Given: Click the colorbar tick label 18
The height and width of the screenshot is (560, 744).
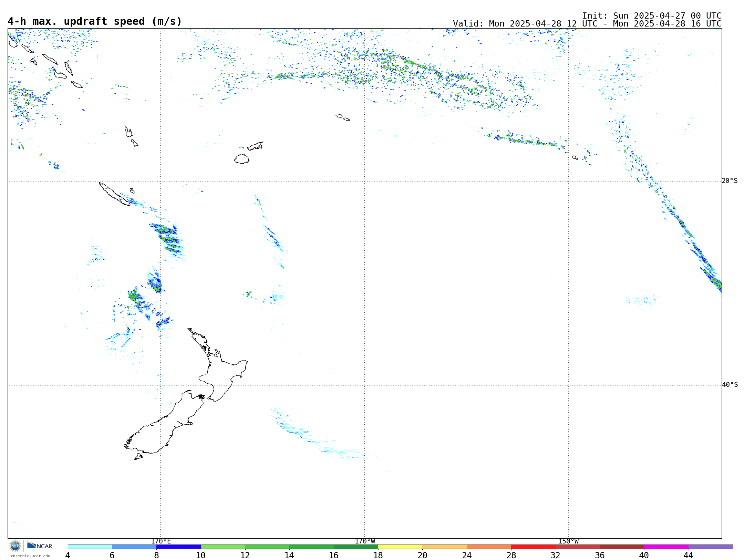Looking at the screenshot, I should click(378, 556).
